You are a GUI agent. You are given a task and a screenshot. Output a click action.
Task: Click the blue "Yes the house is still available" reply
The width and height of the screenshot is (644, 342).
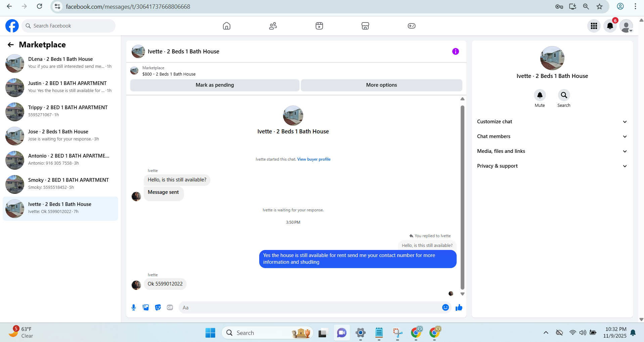358,259
